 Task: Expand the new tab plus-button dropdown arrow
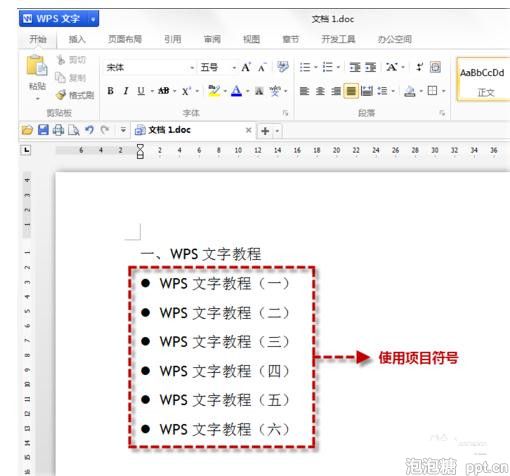(x=277, y=131)
